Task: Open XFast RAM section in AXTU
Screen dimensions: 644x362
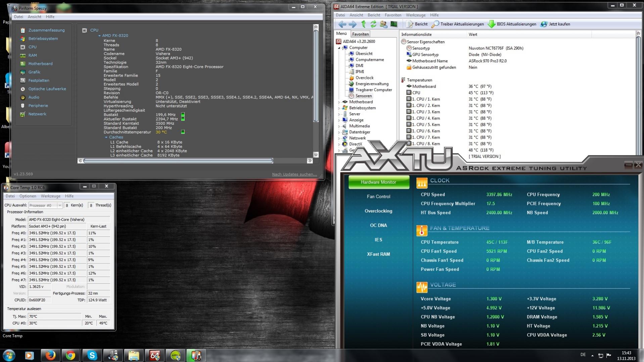Action: (x=378, y=254)
